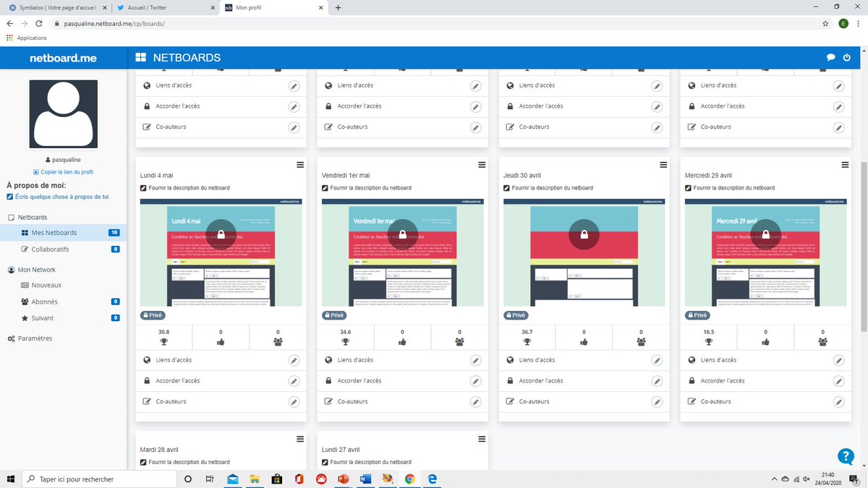
Task: Click the Netboards section heading in sidebar
Action: click(x=27, y=218)
